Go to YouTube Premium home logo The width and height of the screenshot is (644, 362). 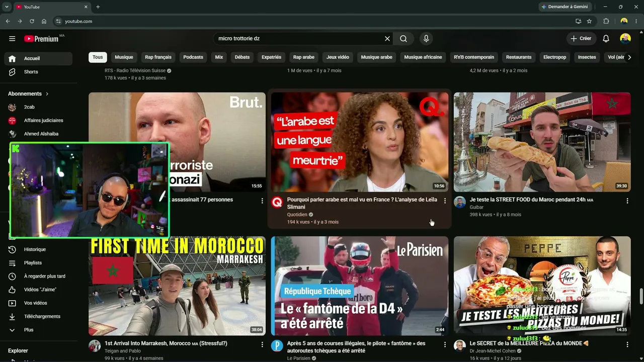(41, 39)
